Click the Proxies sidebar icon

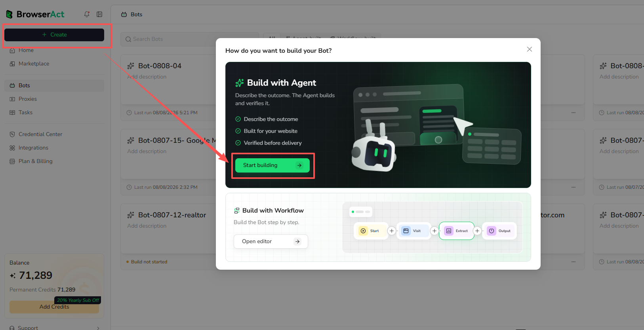[12, 99]
